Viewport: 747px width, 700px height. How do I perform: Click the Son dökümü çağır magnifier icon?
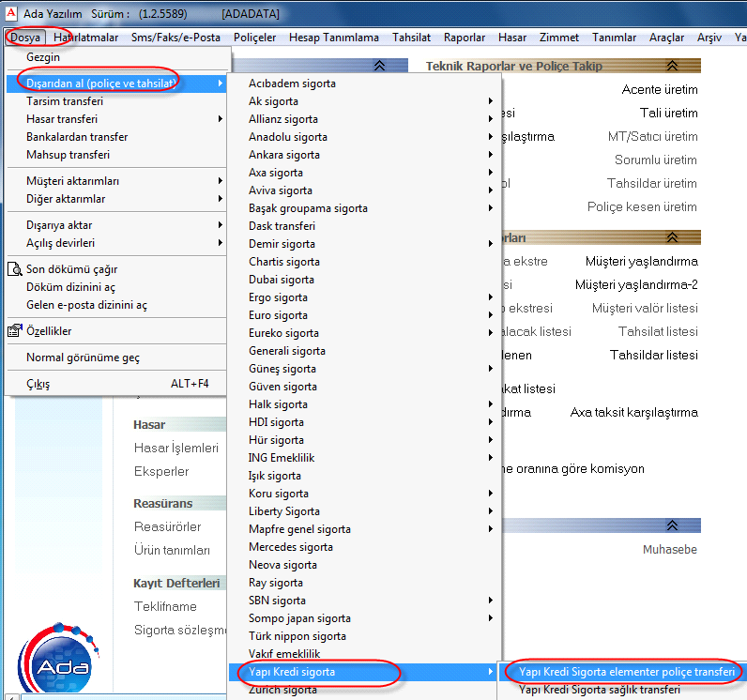pyautogui.click(x=14, y=269)
